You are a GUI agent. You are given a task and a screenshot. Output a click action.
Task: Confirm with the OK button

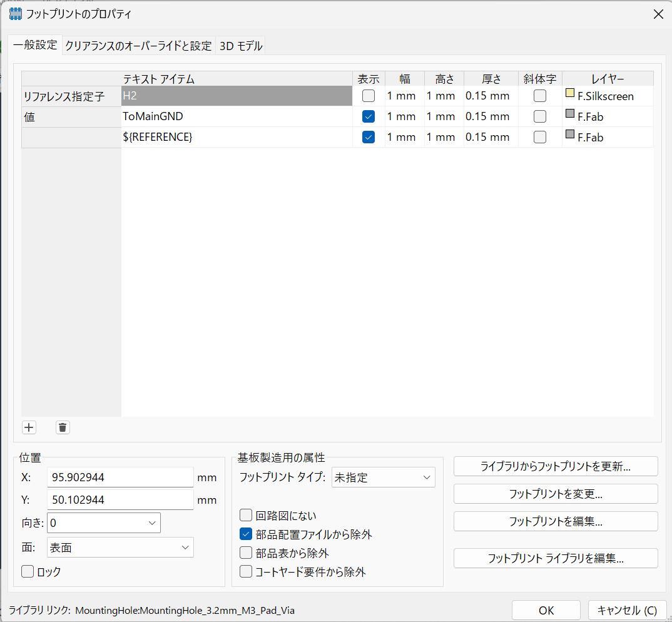[x=546, y=610]
